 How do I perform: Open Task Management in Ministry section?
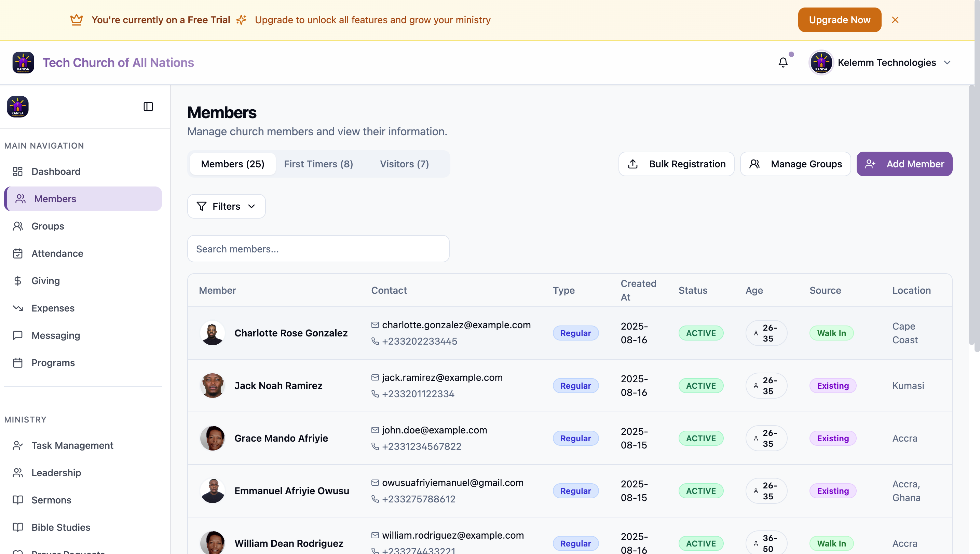pos(72,445)
